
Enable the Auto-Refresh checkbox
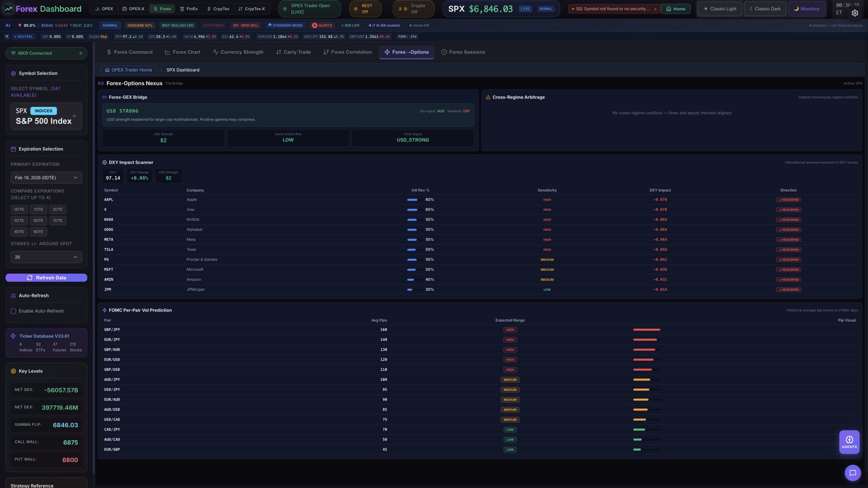14,311
